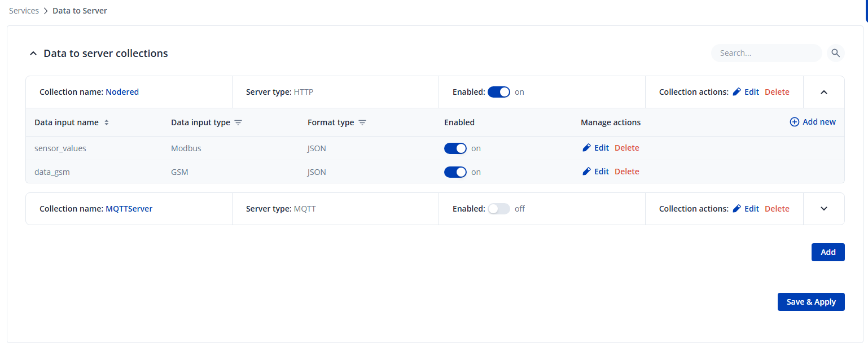The image size is (868, 347).
Task: Focus the Search input field
Action: tap(766, 53)
